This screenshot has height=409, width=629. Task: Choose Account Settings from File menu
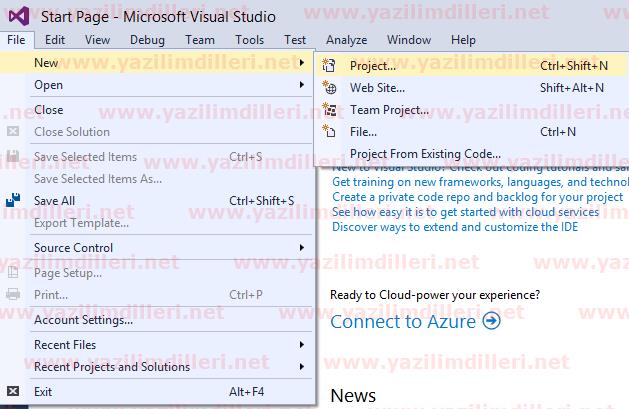pos(83,320)
